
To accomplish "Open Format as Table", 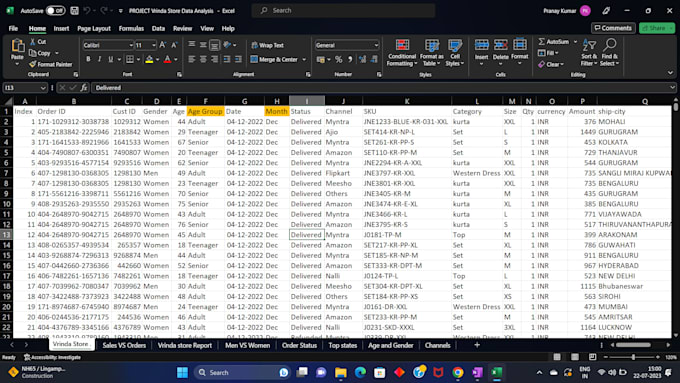I will (x=432, y=52).
